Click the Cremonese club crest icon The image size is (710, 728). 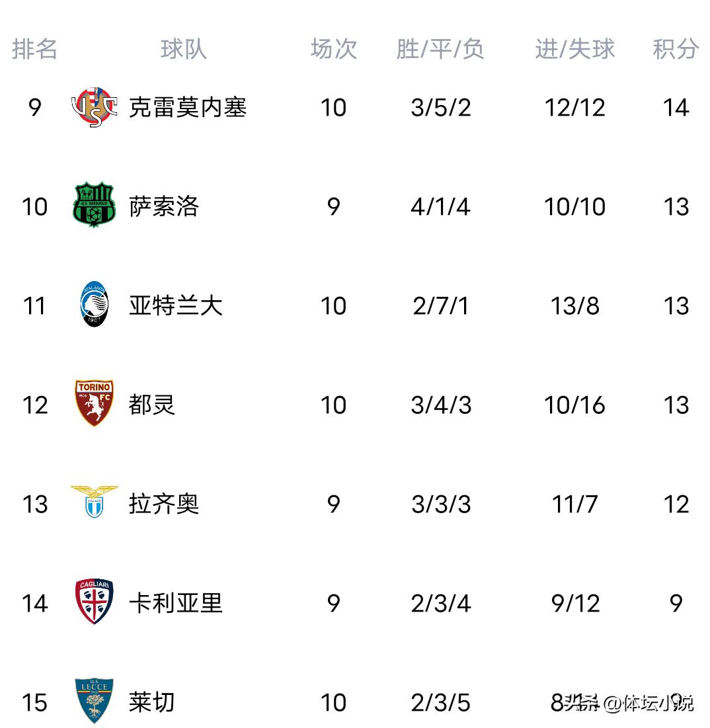(94, 107)
